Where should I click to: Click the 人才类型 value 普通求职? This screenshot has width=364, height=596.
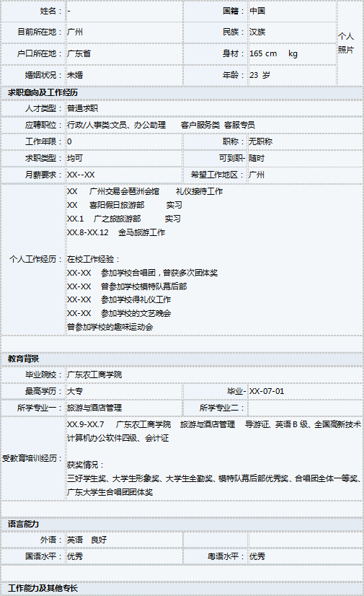(82, 108)
